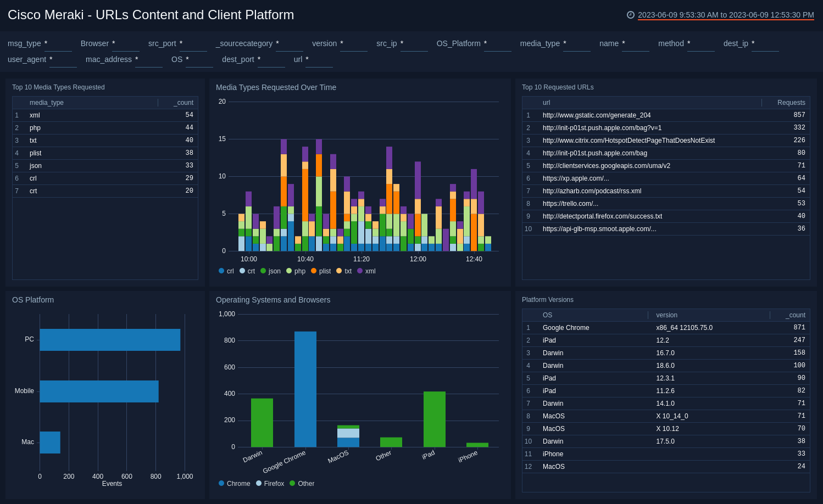Click the media_type column header

[x=47, y=103]
